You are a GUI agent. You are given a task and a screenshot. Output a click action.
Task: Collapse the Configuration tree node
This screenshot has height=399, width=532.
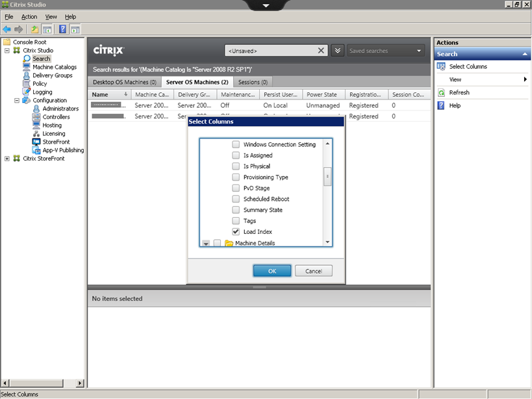[17, 101]
